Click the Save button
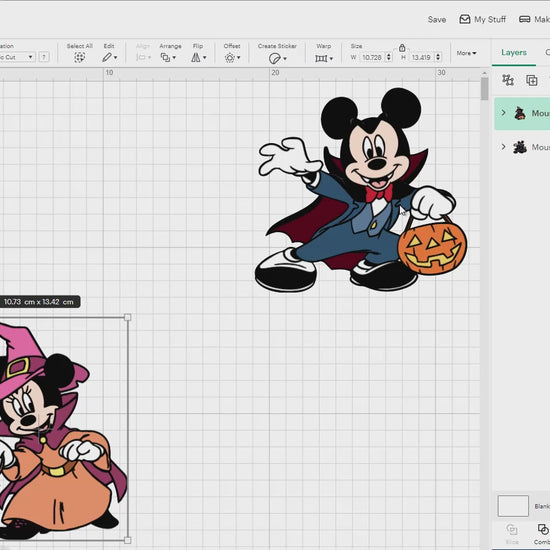Screen dimensions: 550x550 point(437,20)
